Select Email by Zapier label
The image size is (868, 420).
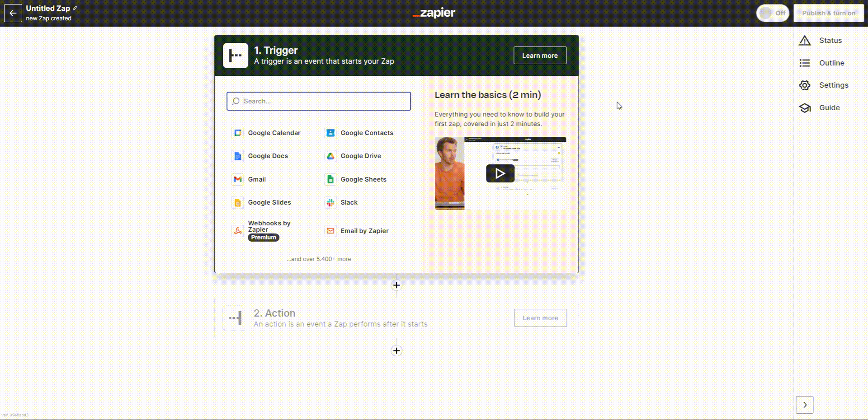point(364,231)
